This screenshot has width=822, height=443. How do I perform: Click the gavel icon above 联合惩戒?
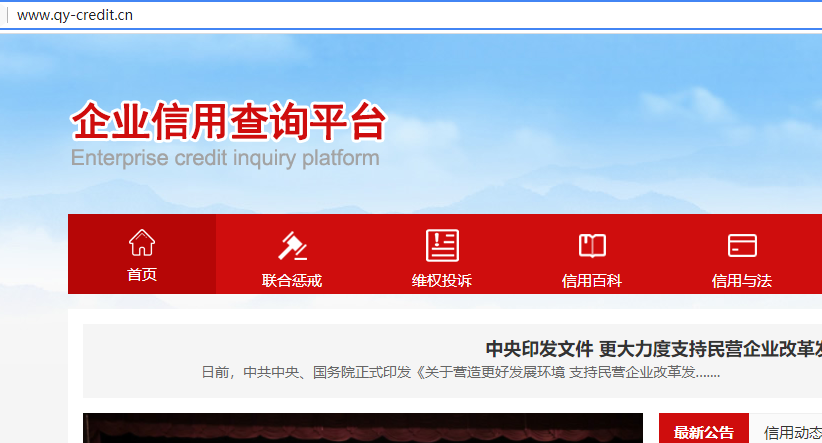click(x=292, y=245)
